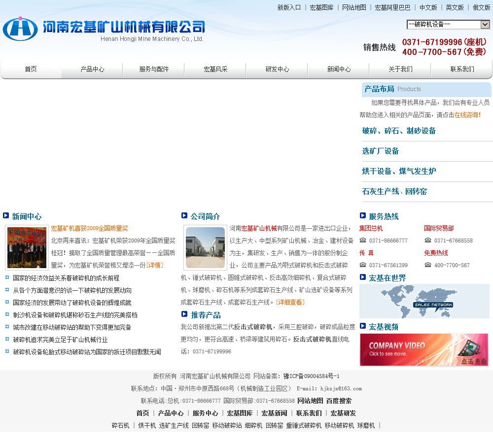Image resolution: width=493 pixels, height=448 pixels.
Task: Open 关于我们 nav menu
Action: click(400, 69)
